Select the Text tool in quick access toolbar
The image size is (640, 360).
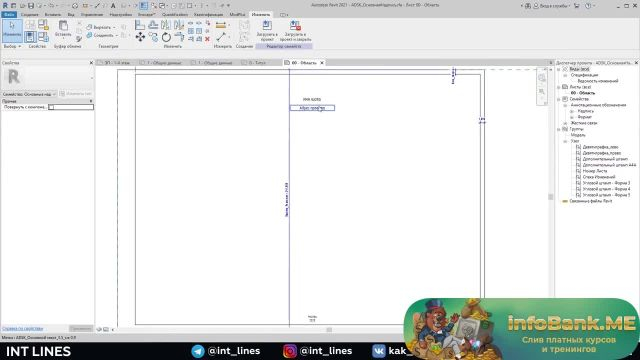(113, 6)
